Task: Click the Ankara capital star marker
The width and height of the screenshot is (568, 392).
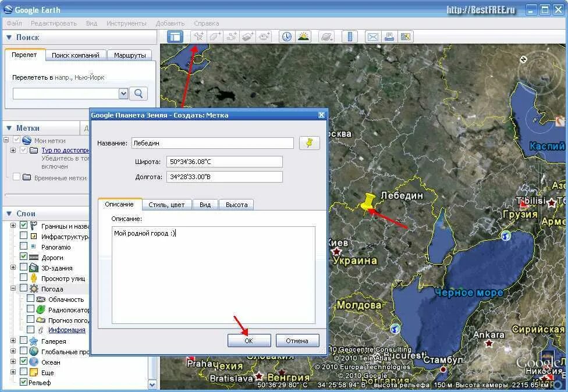Action: point(489,343)
